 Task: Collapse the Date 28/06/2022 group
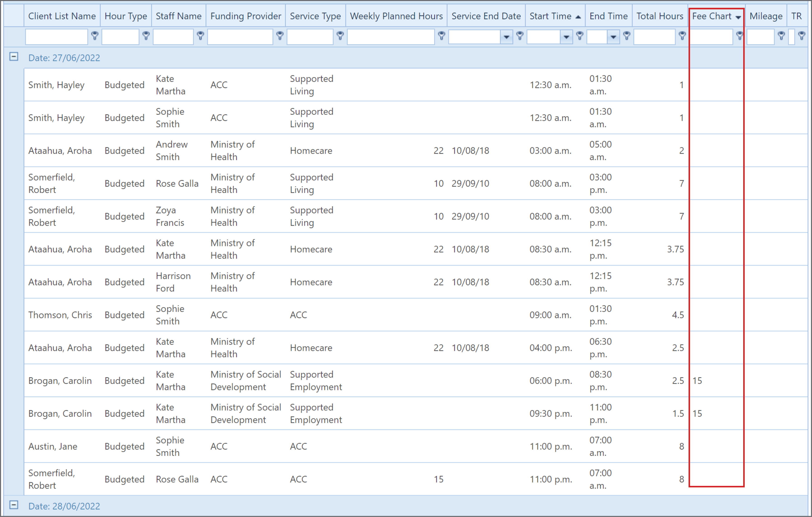(14, 505)
